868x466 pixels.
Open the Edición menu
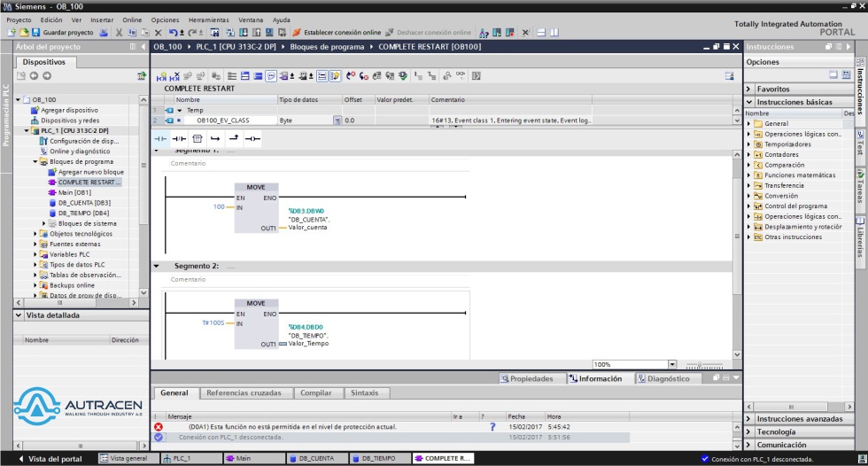point(51,19)
